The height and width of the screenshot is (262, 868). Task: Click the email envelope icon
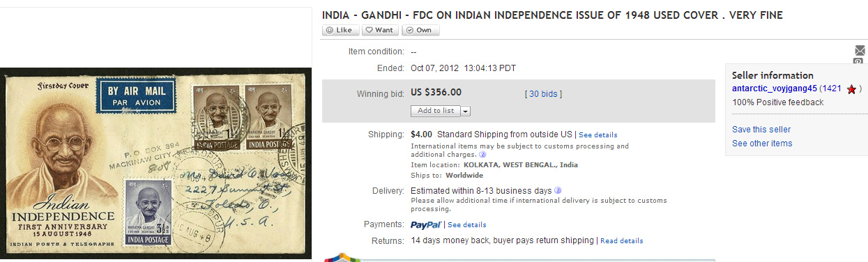(859, 50)
